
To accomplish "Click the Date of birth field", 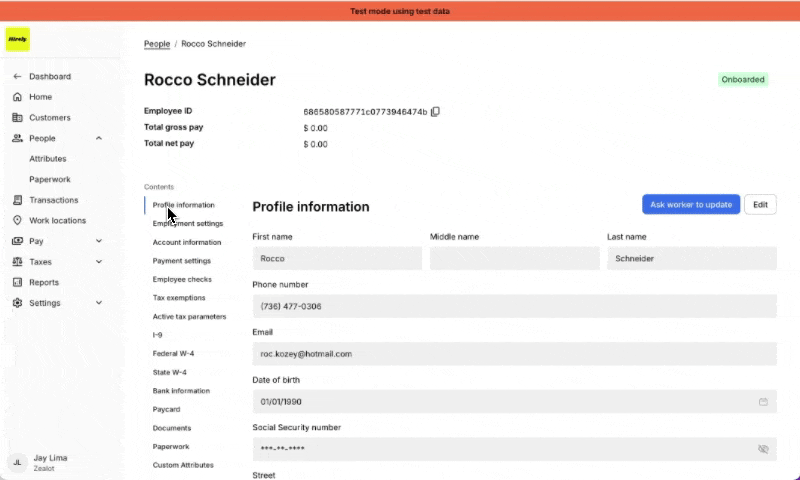I will (x=514, y=402).
